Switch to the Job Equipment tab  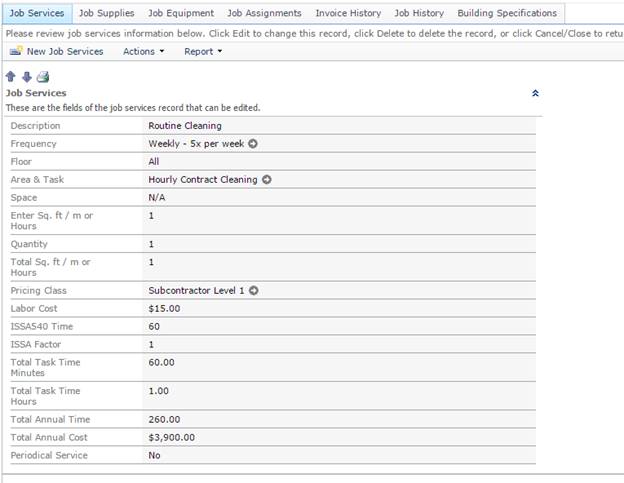point(181,13)
